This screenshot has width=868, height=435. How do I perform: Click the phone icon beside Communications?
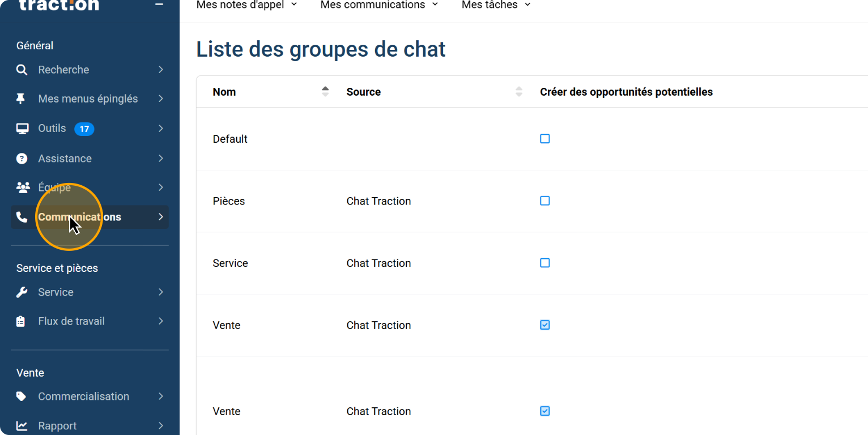pyautogui.click(x=22, y=217)
